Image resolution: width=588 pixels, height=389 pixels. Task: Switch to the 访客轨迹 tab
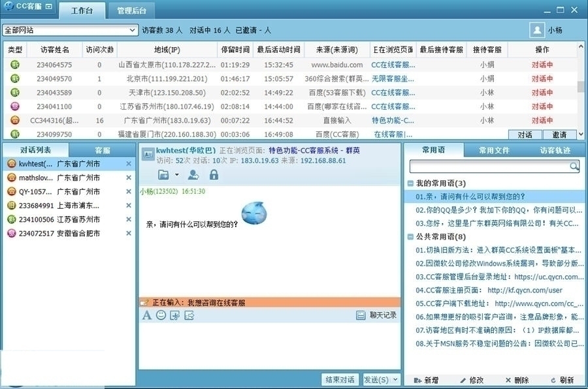[x=555, y=150]
